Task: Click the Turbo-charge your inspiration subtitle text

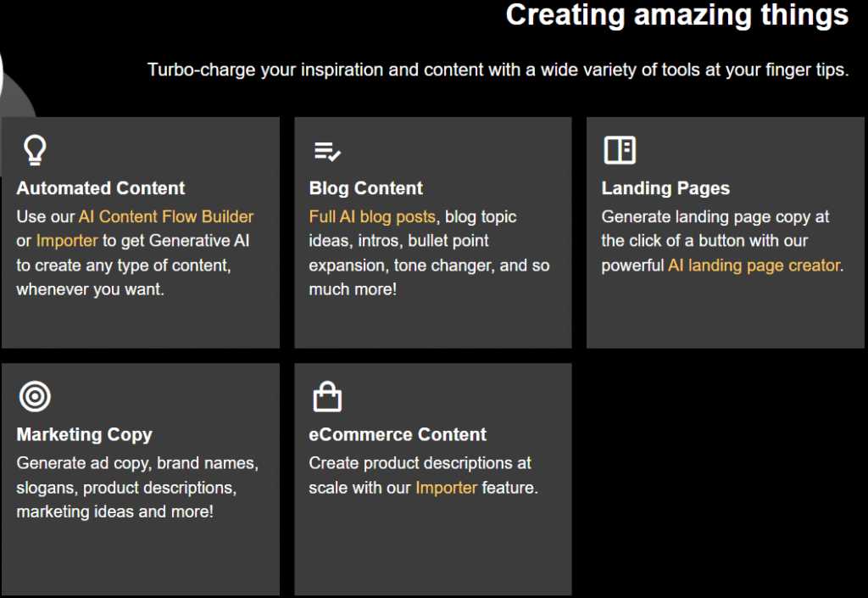Action: [x=498, y=70]
